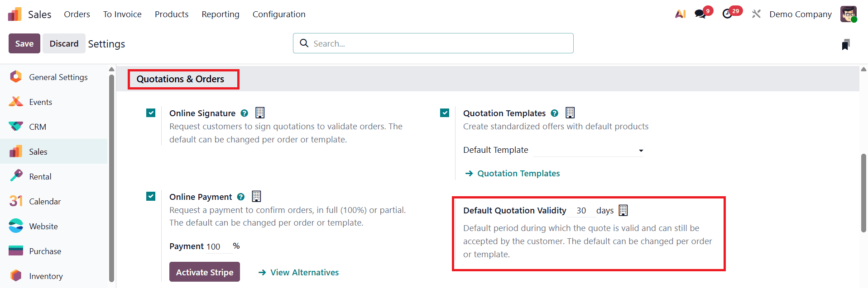Select CRM in the settings sidebar
Screen dimensions: 868x288
38,127
